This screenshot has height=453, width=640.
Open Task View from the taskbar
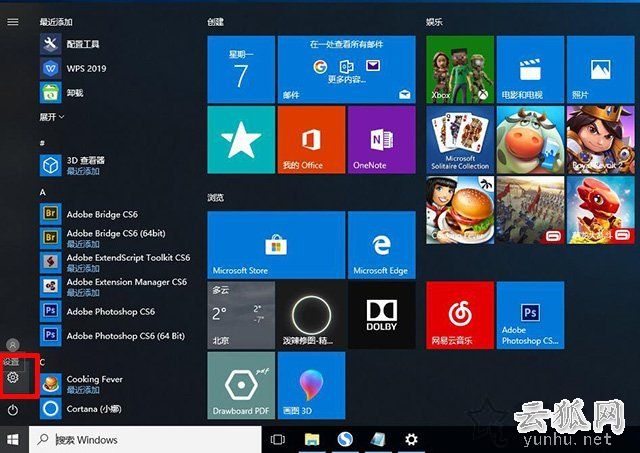pyautogui.click(x=278, y=440)
